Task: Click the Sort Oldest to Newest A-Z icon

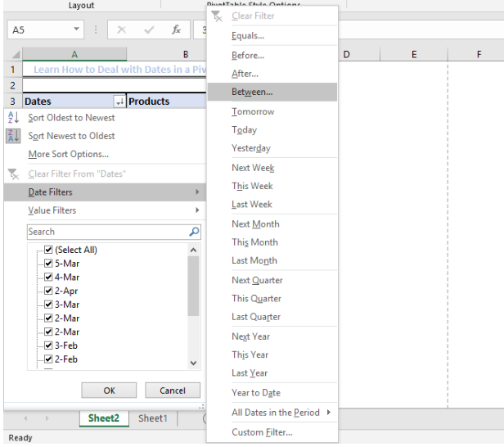Action: pyautogui.click(x=13, y=117)
